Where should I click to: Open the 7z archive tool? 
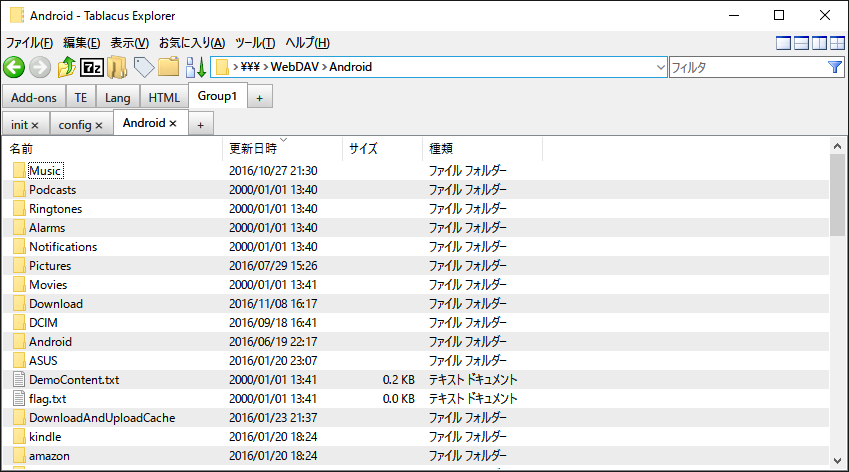[92, 67]
